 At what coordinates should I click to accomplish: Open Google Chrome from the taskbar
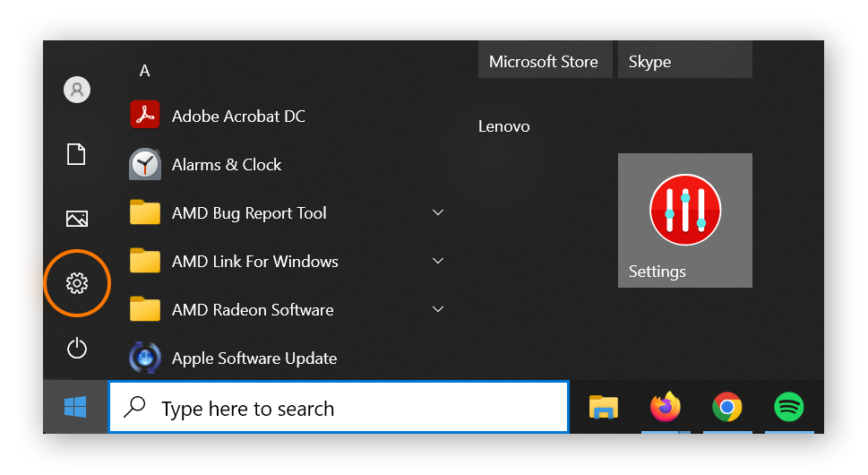[726, 408]
